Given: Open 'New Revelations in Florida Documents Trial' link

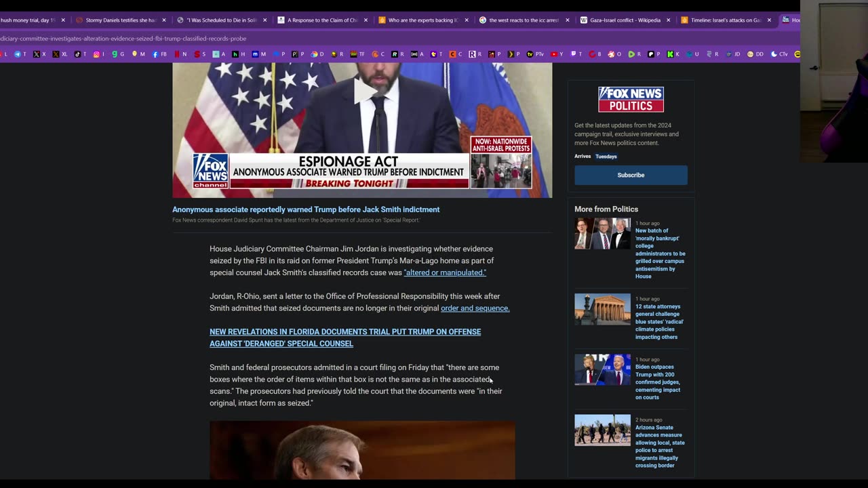Looking at the screenshot, I should [345, 338].
